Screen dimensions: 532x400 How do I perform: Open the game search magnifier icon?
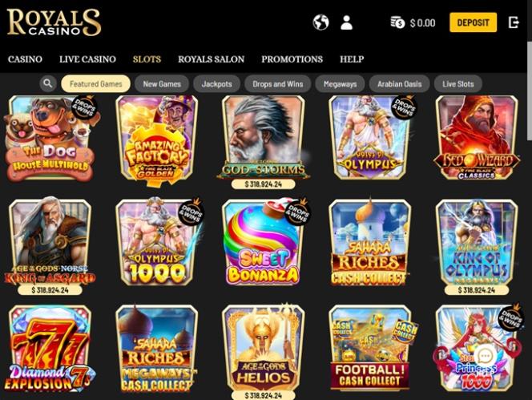pos(48,83)
